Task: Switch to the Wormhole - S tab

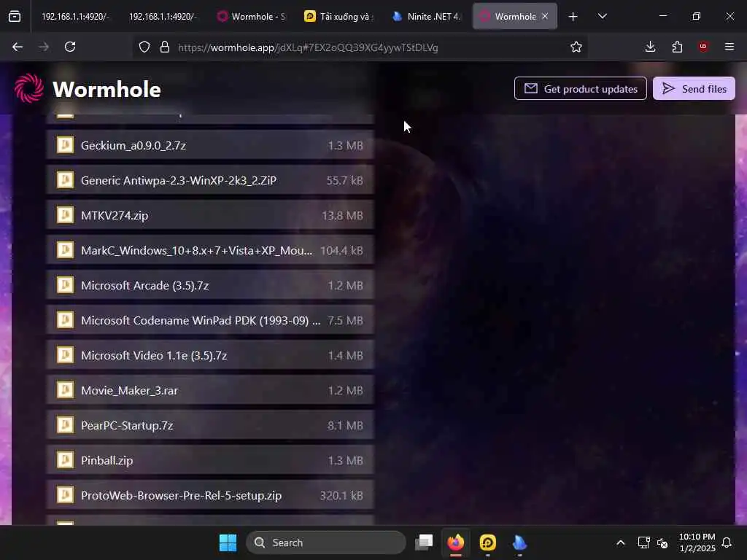Action: (x=251, y=17)
